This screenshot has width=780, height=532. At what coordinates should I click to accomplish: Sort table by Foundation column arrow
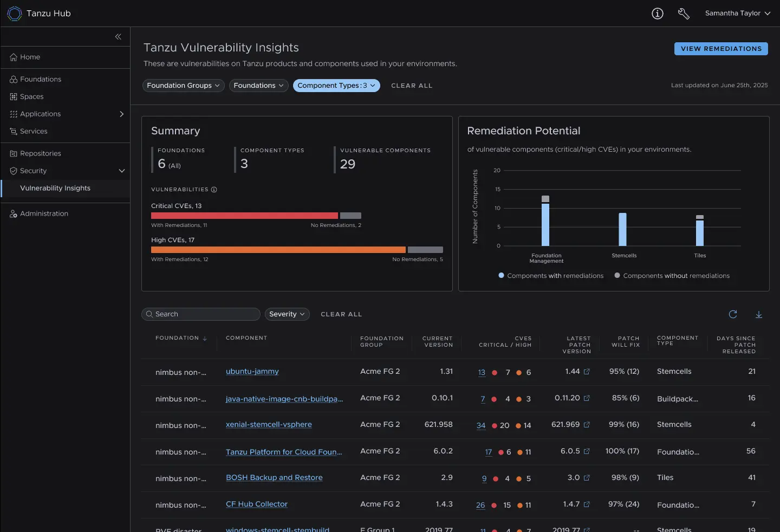tap(205, 339)
